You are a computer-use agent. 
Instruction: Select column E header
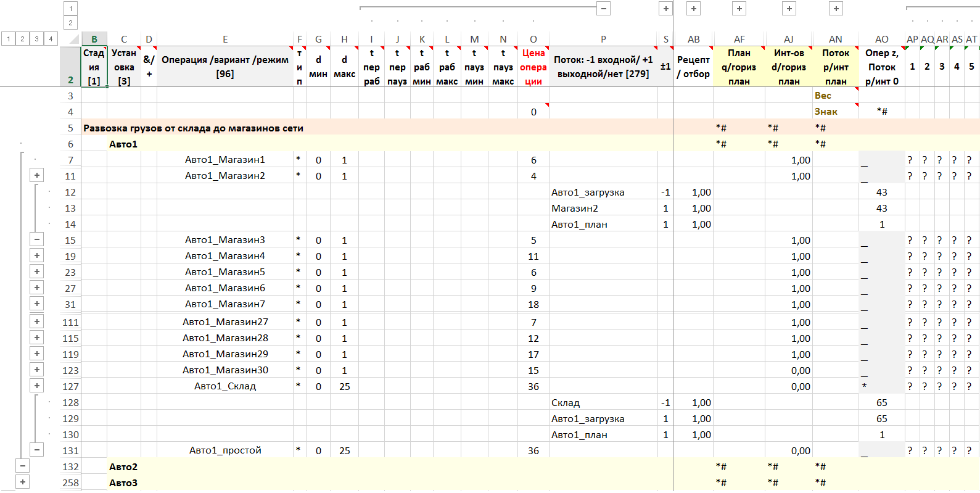(x=225, y=39)
